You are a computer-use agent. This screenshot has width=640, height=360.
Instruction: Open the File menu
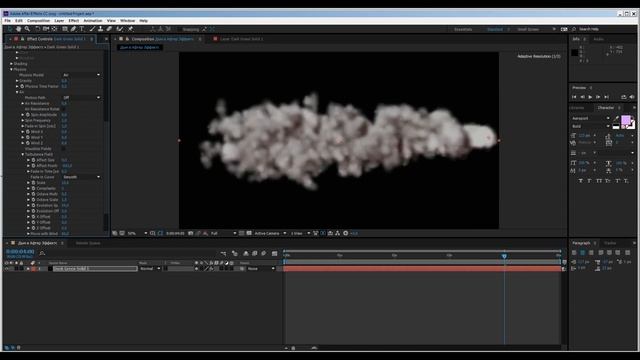click(x=7, y=20)
